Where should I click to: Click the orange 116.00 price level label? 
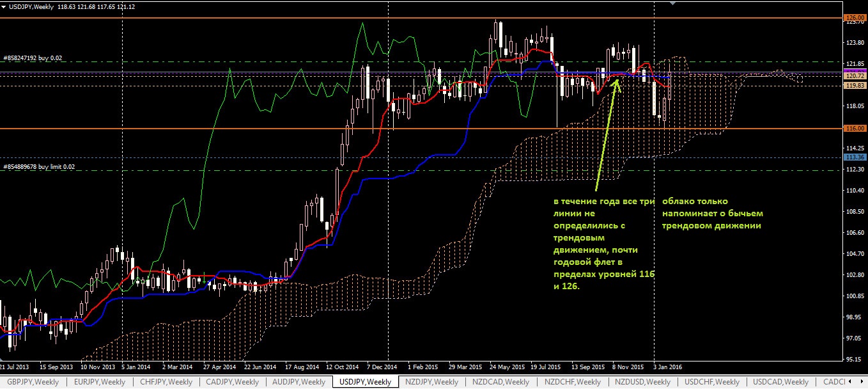[x=855, y=129]
